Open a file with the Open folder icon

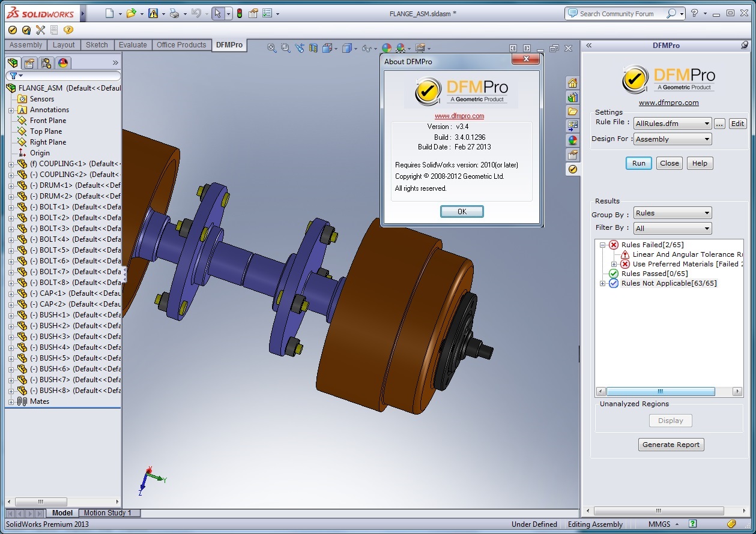(131, 13)
